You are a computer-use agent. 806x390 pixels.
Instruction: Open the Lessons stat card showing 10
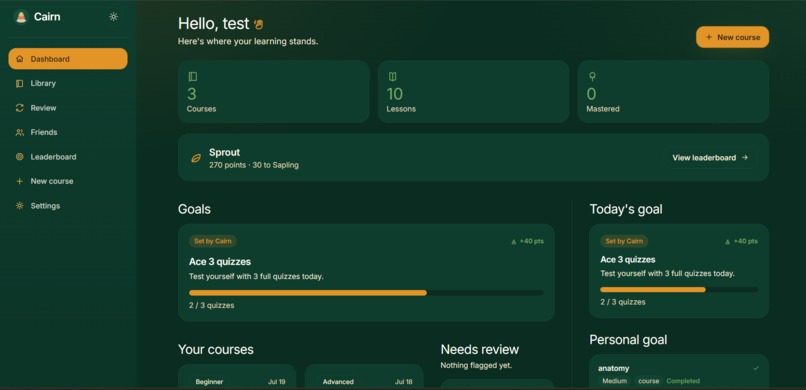pos(473,91)
